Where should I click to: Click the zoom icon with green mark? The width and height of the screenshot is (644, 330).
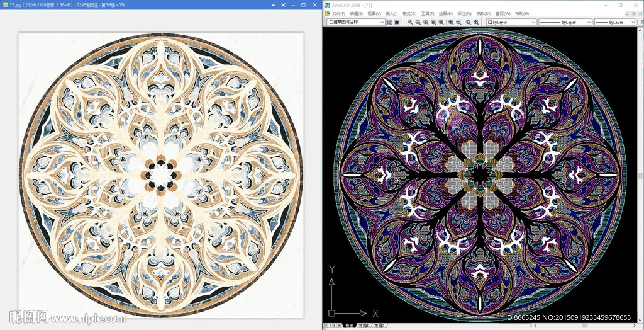(441, 22)
